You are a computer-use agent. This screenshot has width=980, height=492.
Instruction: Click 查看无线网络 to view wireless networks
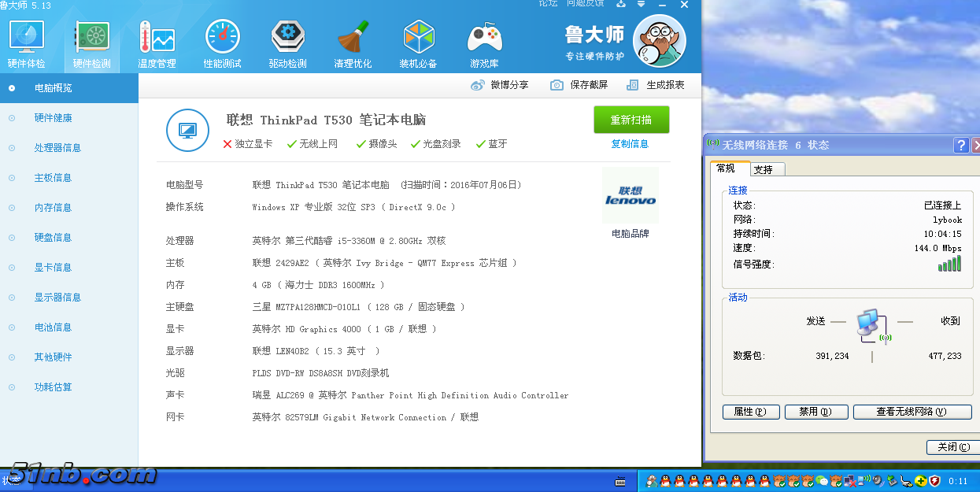(x=912, y=411)
